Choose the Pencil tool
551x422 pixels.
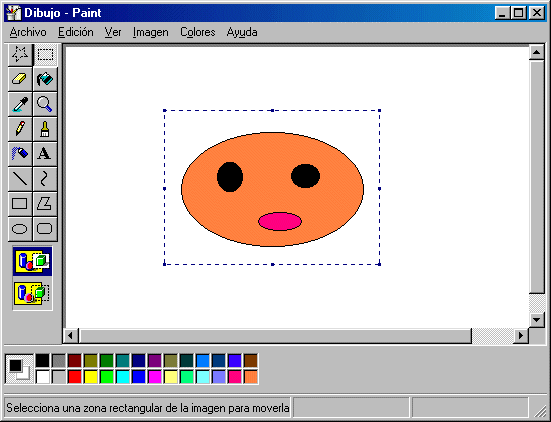pyautogui.click(x=20, y=129)
